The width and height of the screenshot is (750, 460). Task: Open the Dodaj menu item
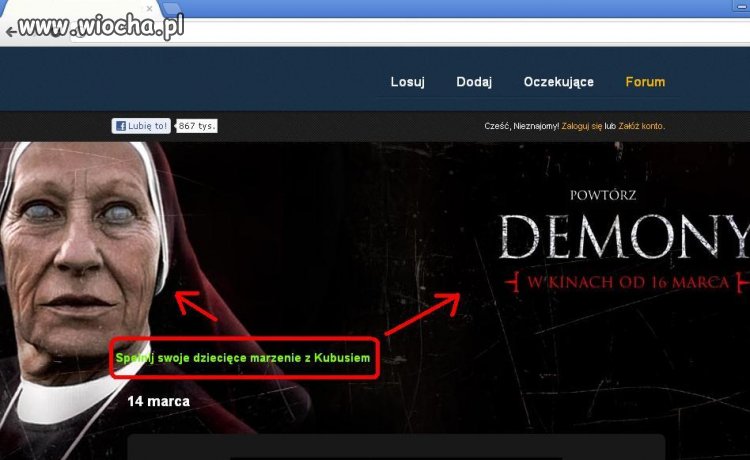(474, 82)
